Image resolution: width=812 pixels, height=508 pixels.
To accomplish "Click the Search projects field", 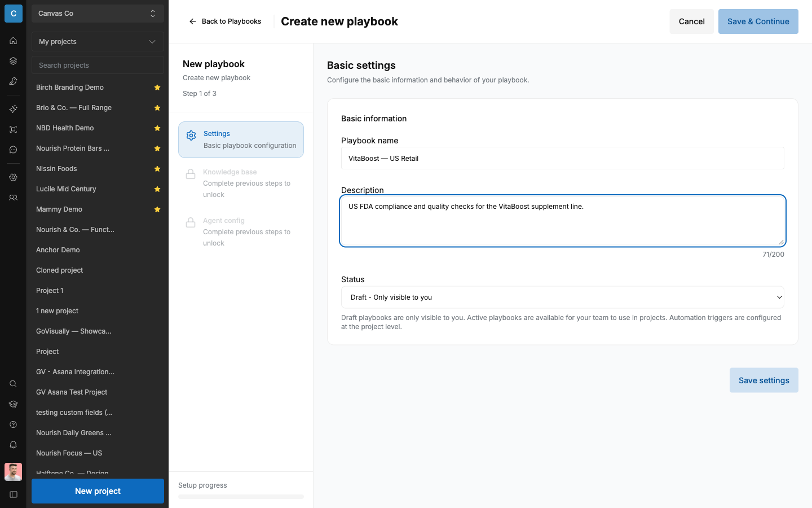I will tap(98, 65).
